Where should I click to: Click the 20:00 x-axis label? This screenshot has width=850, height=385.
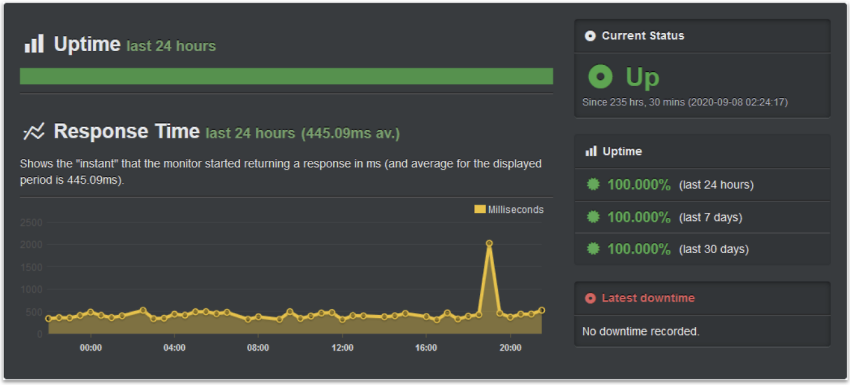(510, 348)
